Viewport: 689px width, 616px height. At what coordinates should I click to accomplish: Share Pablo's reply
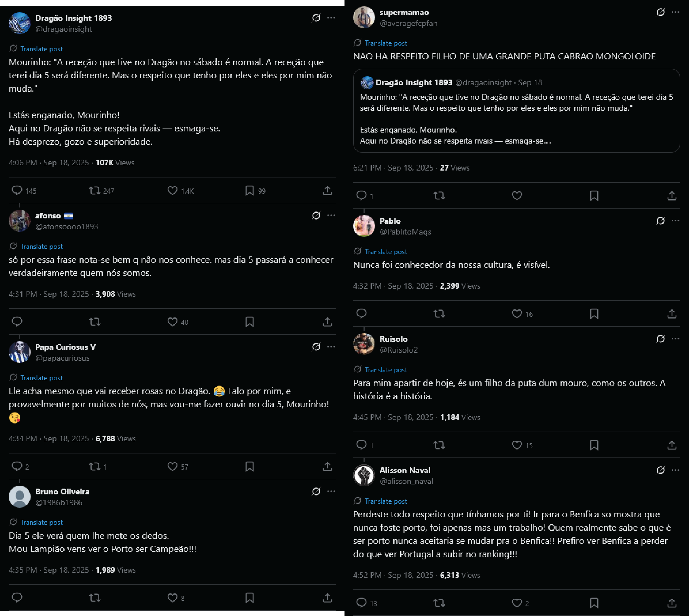[672, 314]
